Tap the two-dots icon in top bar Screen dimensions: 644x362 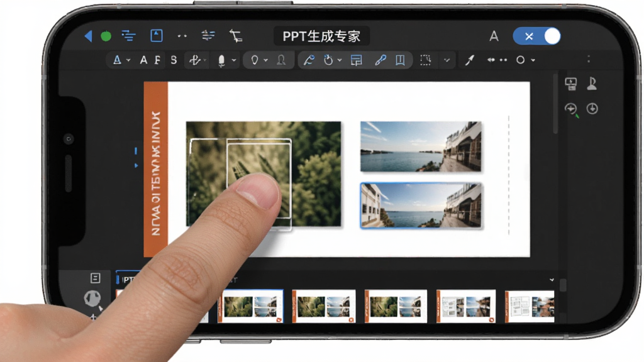(x=182, y=36)
